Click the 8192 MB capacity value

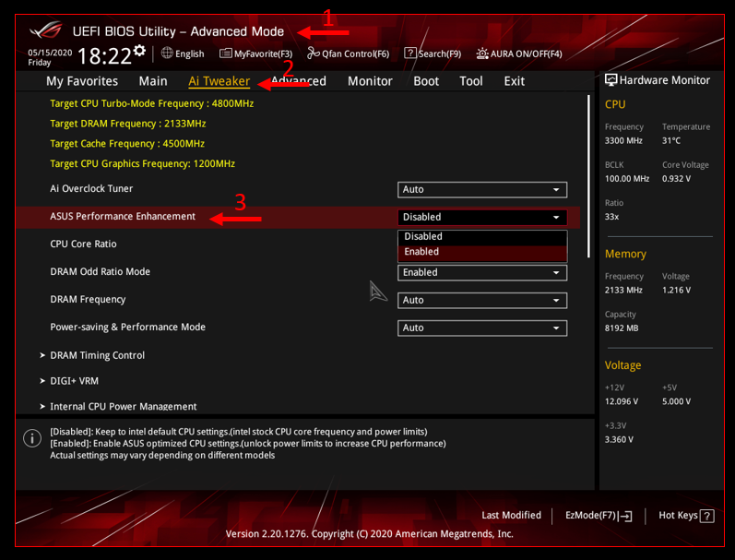[x=621, y=328]
